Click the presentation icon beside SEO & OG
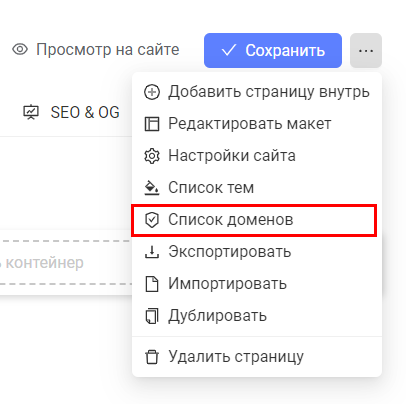The height and width of the screenshot is (404, 406). (31, 112)
